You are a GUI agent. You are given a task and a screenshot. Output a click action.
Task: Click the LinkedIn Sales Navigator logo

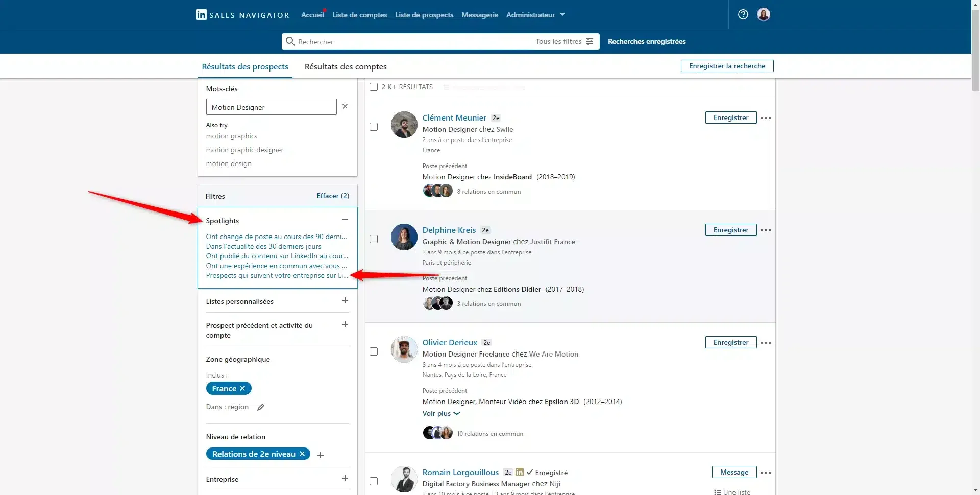click(x=242, y=15)
